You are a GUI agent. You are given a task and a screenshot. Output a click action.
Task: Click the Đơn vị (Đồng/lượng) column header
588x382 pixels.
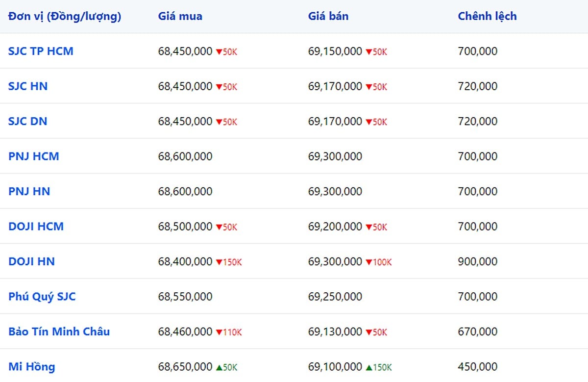tap(65, 16)
